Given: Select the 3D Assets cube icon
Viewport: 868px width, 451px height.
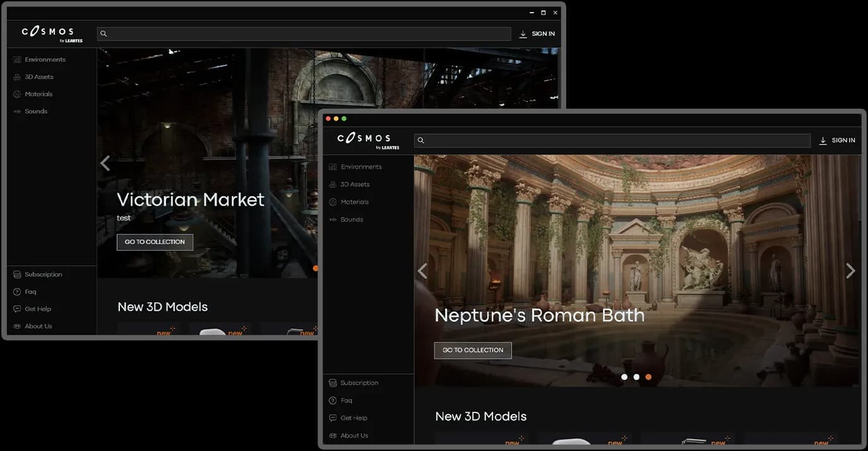Looking at the screenshot, I should pos(333,184).
